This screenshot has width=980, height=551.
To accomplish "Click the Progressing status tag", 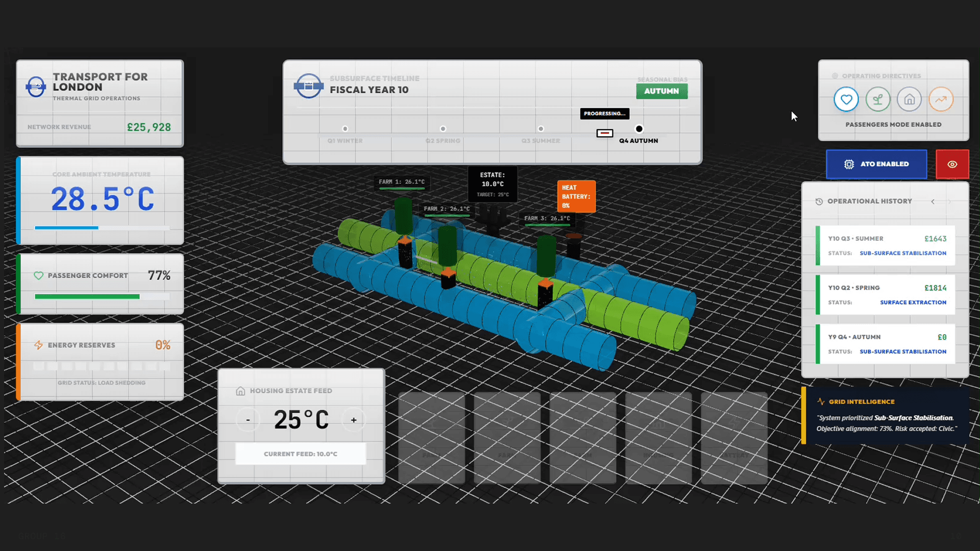I will click(x=605, y=114).
